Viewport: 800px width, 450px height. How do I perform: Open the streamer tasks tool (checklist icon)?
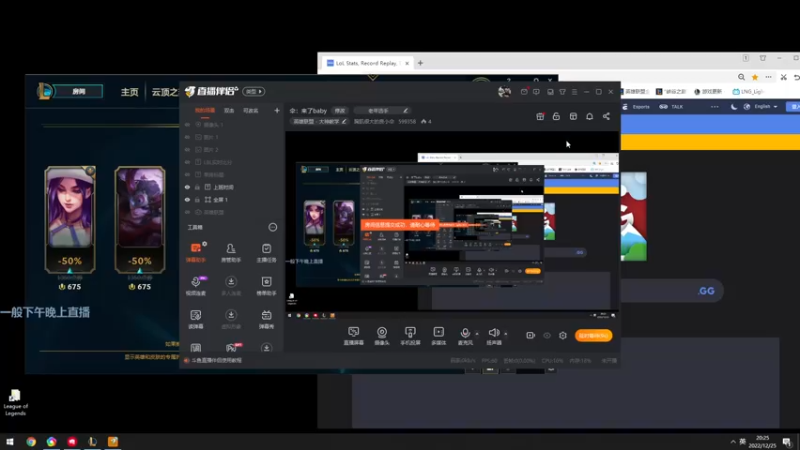[266, 252]
